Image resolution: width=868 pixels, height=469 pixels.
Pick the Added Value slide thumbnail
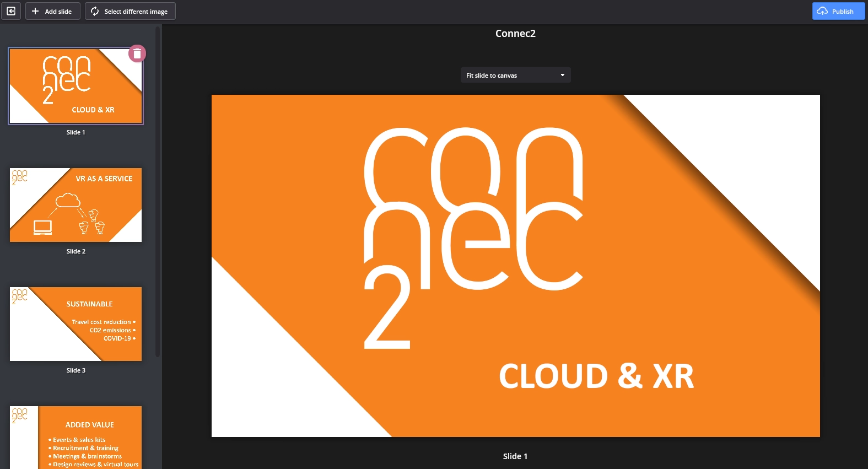click(x=76, y=438)
